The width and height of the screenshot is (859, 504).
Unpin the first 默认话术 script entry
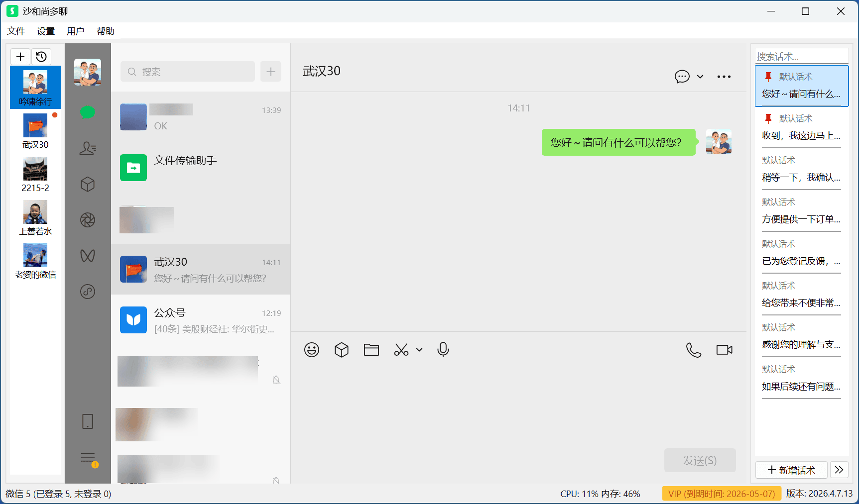[x=768, y=76]
